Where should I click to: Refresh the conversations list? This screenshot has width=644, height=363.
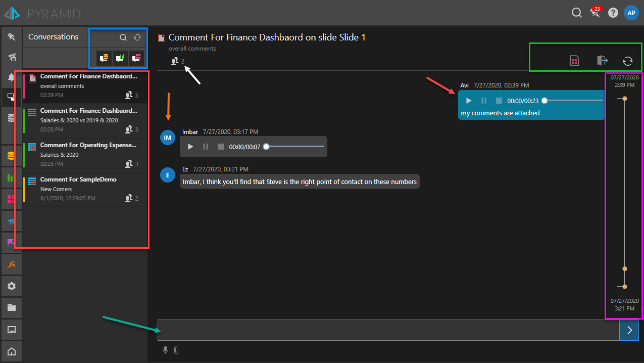pyautogui.click(x=136, y=37)
